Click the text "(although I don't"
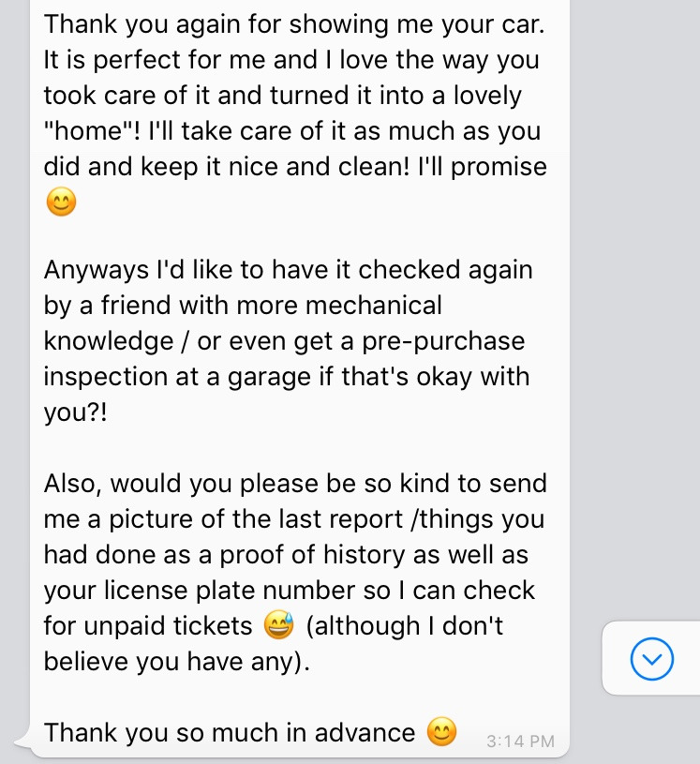 tap(404, 626)
